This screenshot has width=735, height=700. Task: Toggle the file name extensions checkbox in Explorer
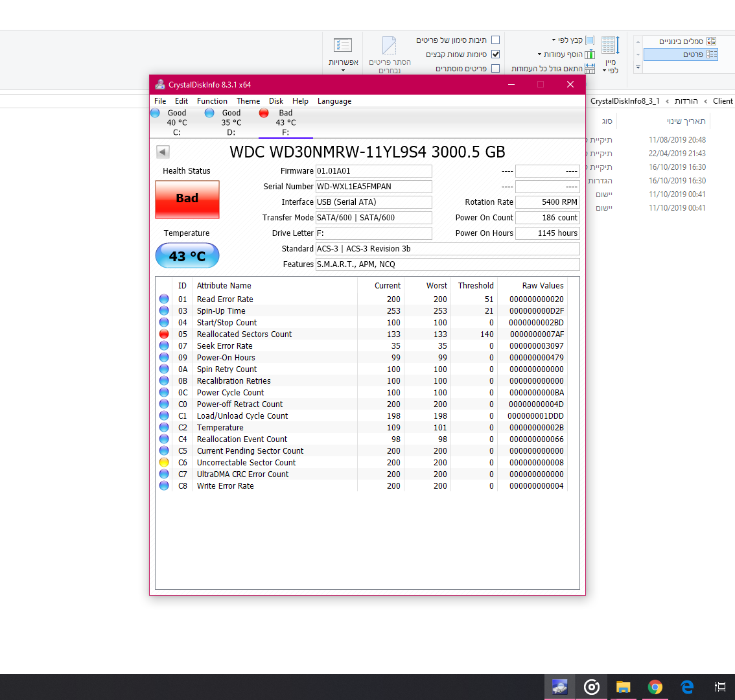point(495,54)
